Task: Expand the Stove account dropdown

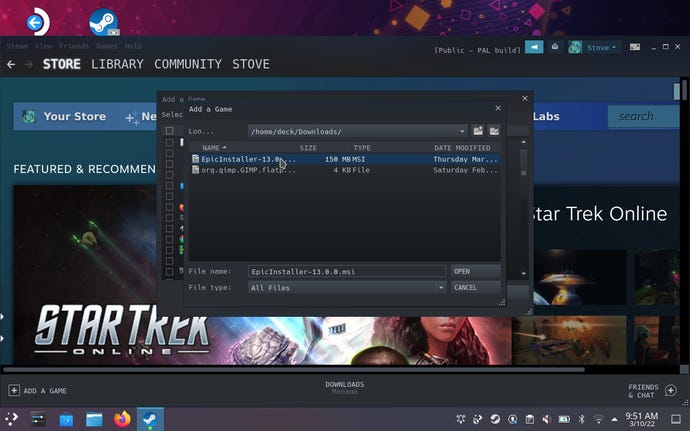Action: 603,47
